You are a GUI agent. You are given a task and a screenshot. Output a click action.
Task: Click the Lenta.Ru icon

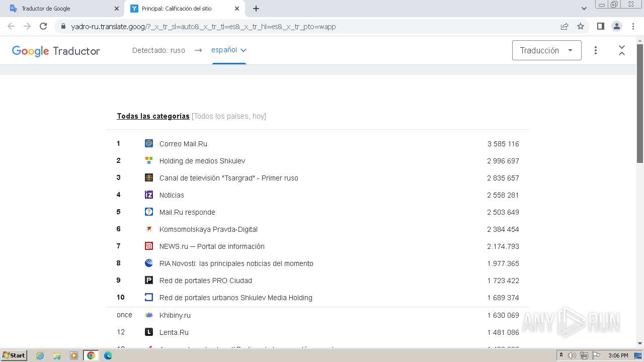tap(149, 332)
